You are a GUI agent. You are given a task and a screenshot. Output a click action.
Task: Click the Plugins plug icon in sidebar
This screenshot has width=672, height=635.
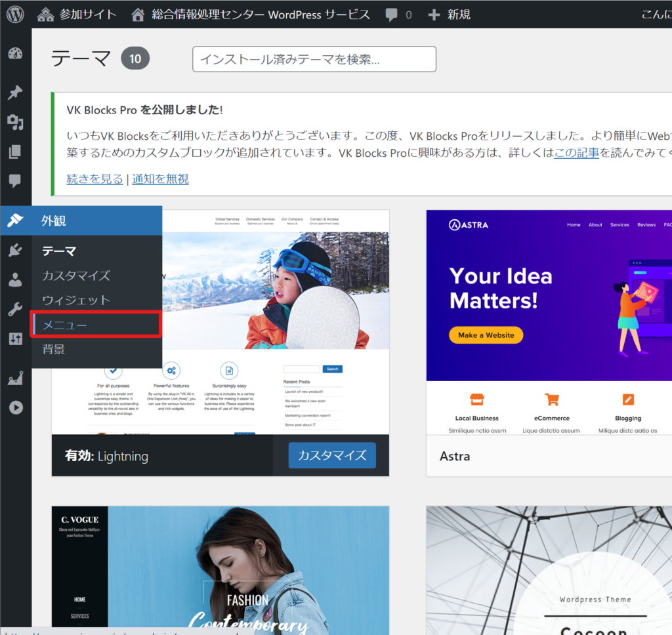tap(15, 250)
